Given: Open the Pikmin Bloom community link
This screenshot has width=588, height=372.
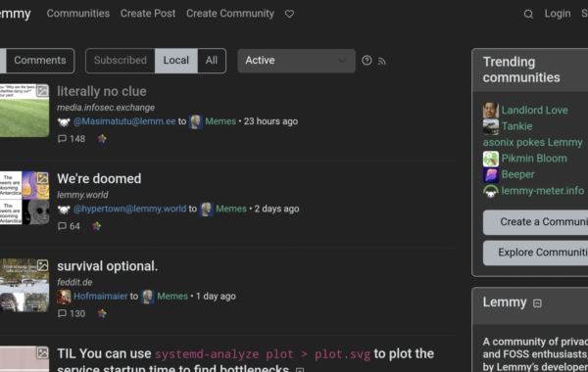Looking at the screenshot, I should 534,159.
